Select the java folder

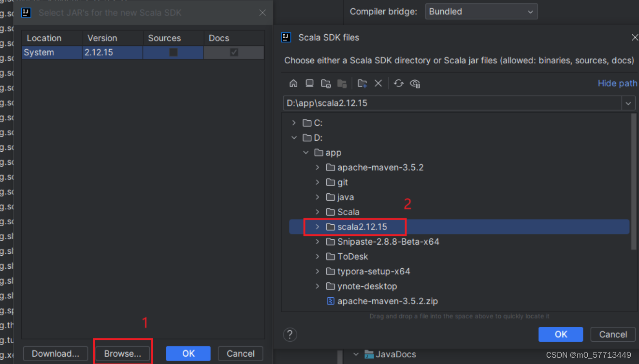pyautogui.click(x=346, y=197)
